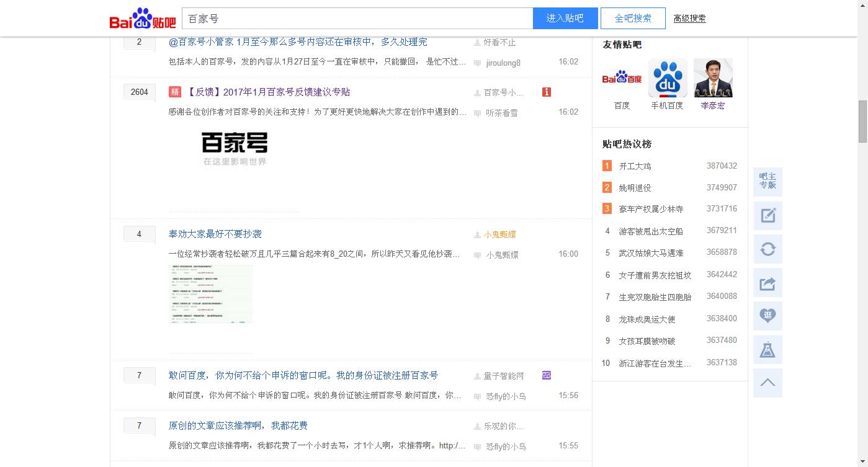Click the heat value 3870432
868x467 pixels.
click(x=722, y=166)
